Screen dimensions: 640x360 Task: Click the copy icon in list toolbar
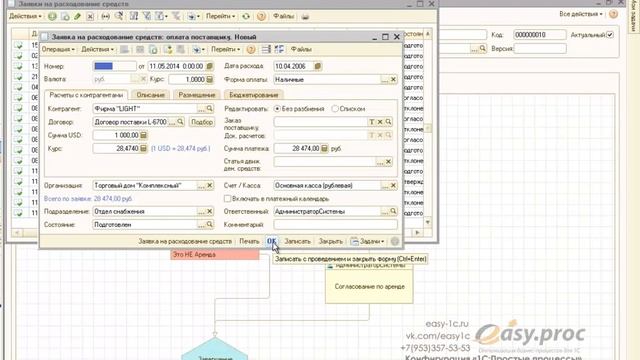click(65, 17)
